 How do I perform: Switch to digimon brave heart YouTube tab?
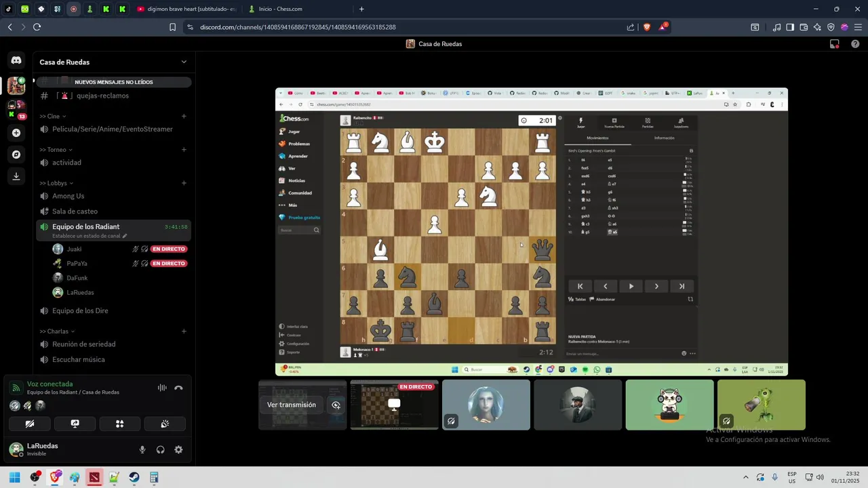pyautogui.click(x=186, y=9)
